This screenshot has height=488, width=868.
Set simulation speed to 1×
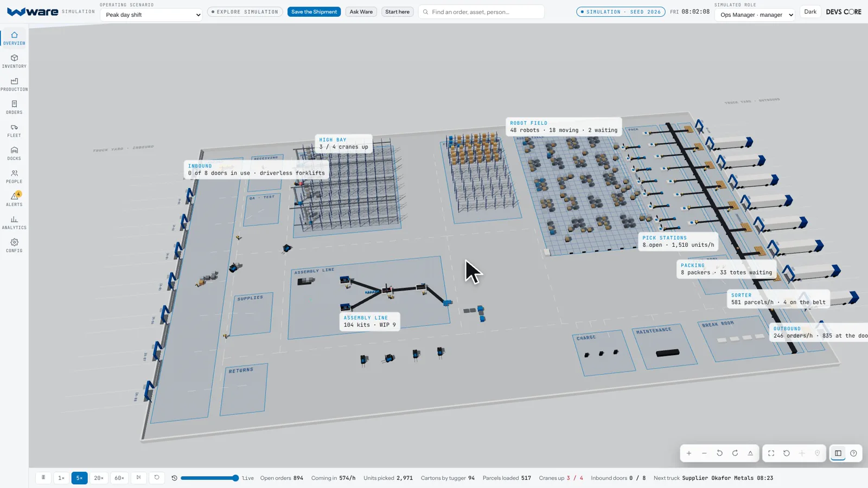[x=61, y=478]
